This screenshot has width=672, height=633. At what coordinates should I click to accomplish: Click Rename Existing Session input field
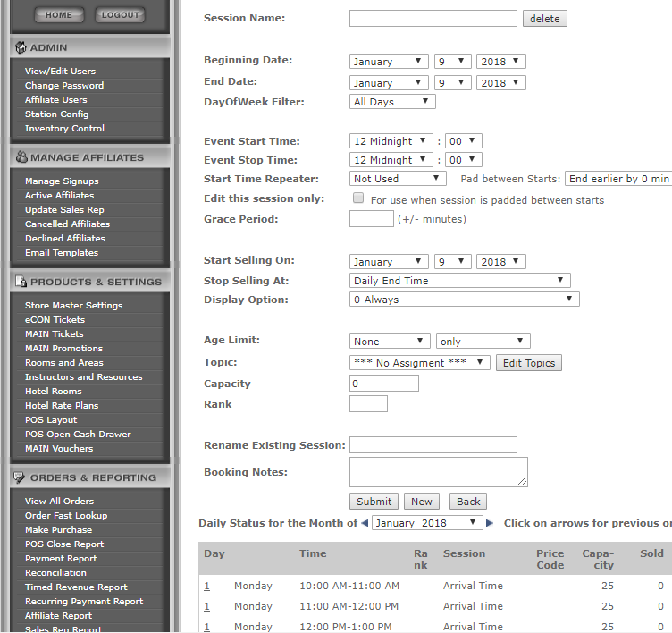click(x=433, y=444)
